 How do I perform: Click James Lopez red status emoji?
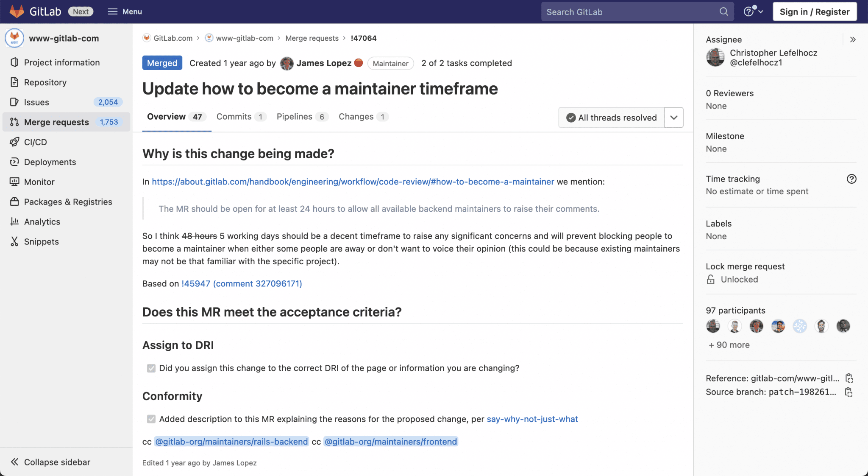pyautogui.click(x=359, y=63)
